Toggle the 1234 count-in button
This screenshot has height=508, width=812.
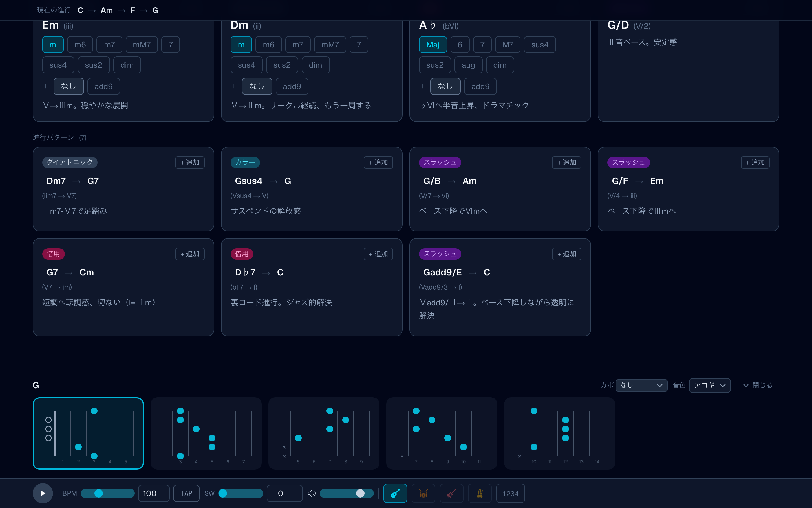pos(510,493)
